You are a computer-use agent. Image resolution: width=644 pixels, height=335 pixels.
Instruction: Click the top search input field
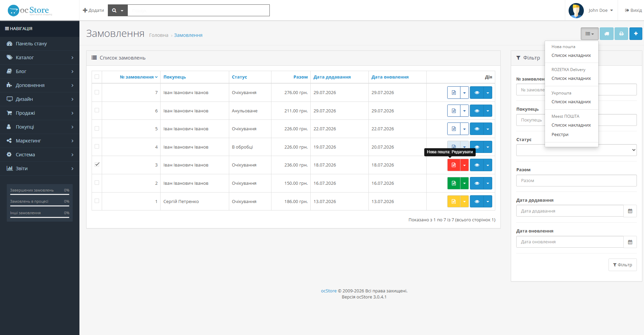coord(198,10)
